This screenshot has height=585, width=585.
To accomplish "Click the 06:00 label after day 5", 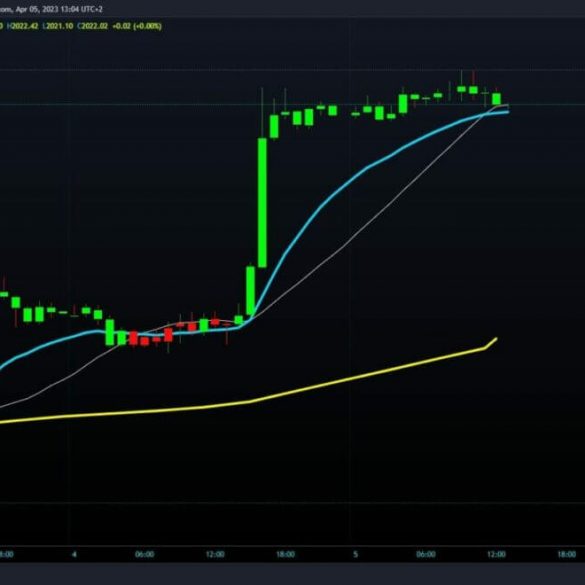I will 426,554.
